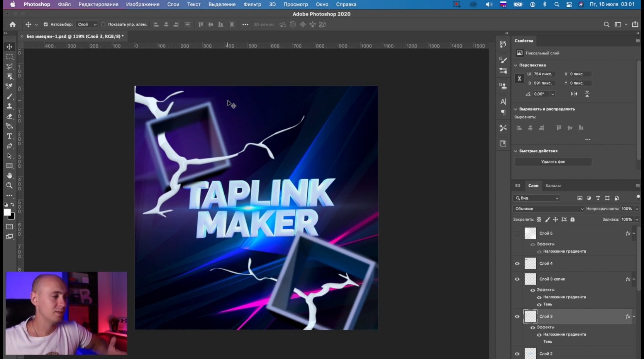The height and width of the screenshot is (359, 644).
Task: Select the Clone Stamp tool
Action: [9, 106]
